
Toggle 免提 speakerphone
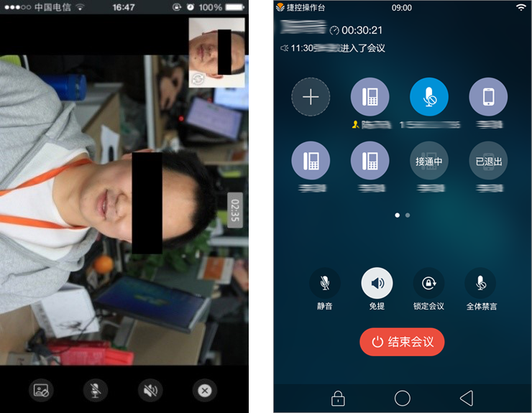377,283
